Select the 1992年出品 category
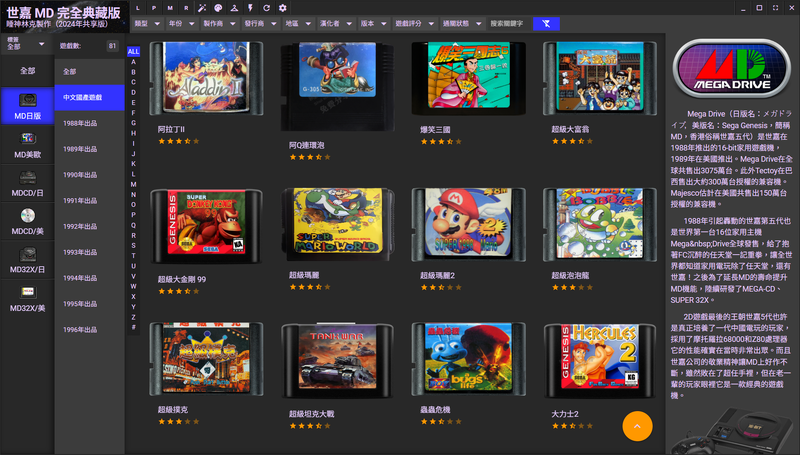This screenshot has width=800, height=455. [90, 226]
